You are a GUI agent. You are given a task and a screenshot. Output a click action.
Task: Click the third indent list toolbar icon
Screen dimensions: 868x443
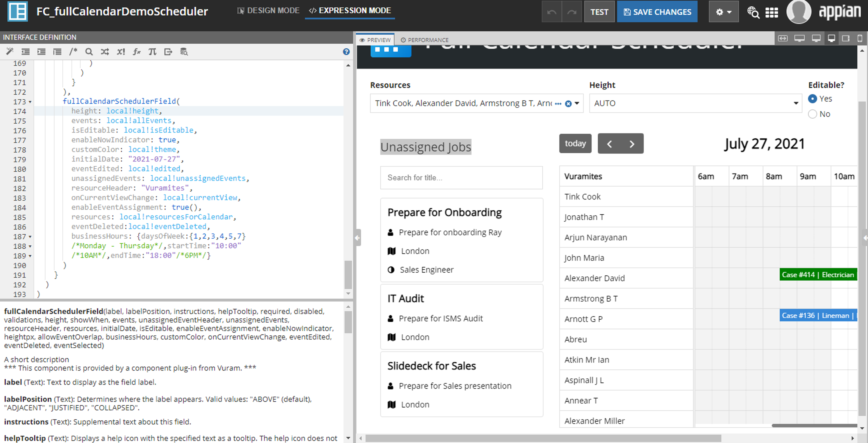[57, 52]
